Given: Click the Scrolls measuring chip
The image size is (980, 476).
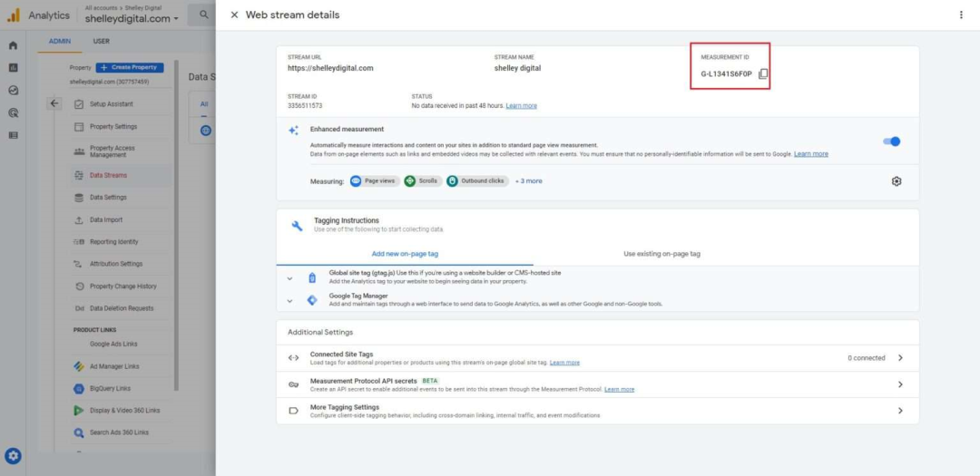Looking at the screenshot, I should click(423, 181).
